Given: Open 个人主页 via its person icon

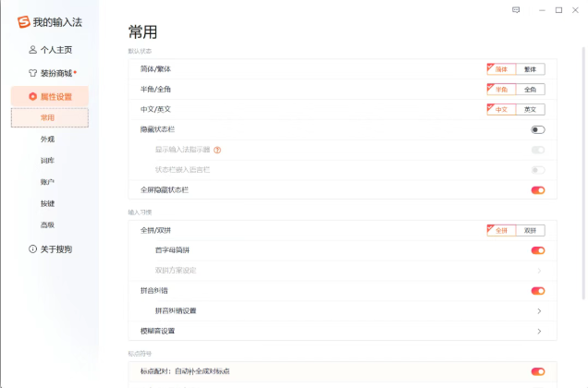Looking at the screenshot, I should tap(33, 50).
